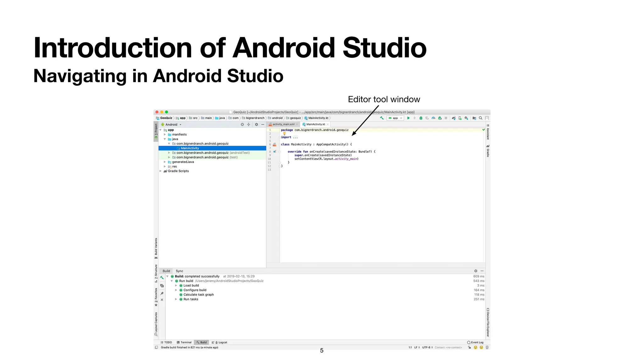The width and height of the screenshot is (644, 362).
Task: Change the UTF-8 file encoding
Action: click(x=427, y=347)
